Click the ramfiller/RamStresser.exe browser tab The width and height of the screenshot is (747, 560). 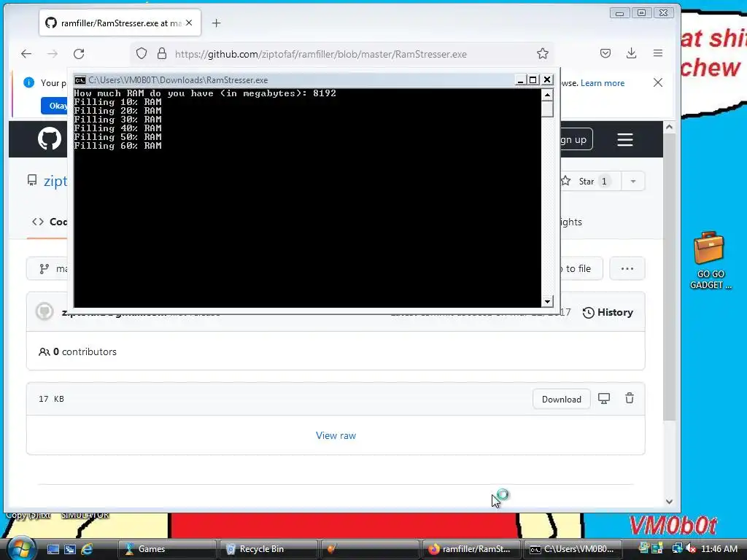coord(120,23)
